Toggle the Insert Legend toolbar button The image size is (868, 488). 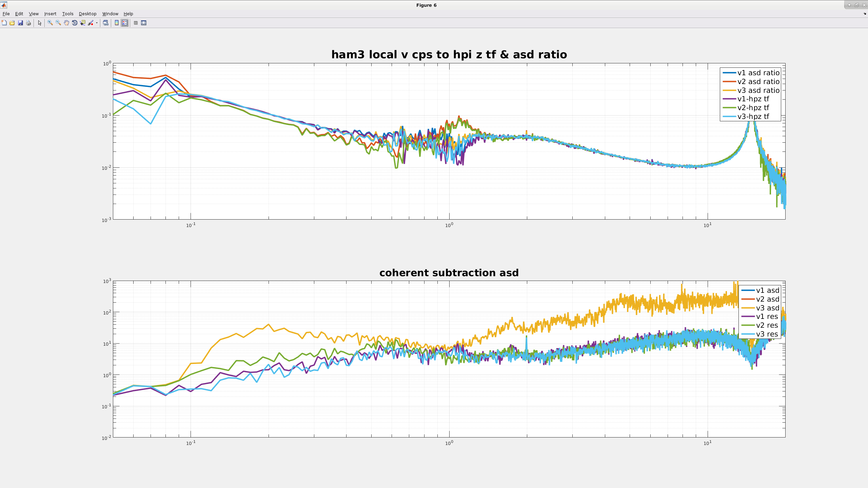125,23
